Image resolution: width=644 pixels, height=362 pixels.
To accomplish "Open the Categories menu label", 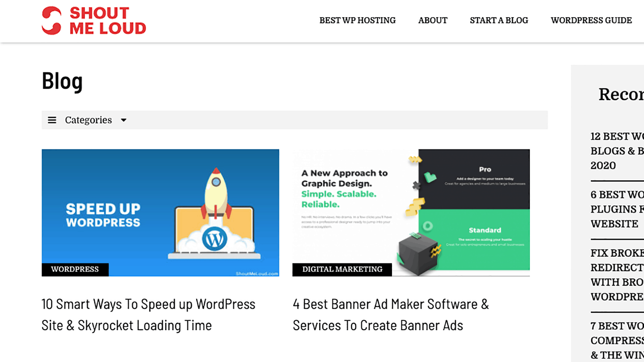I will click(88, 120).
